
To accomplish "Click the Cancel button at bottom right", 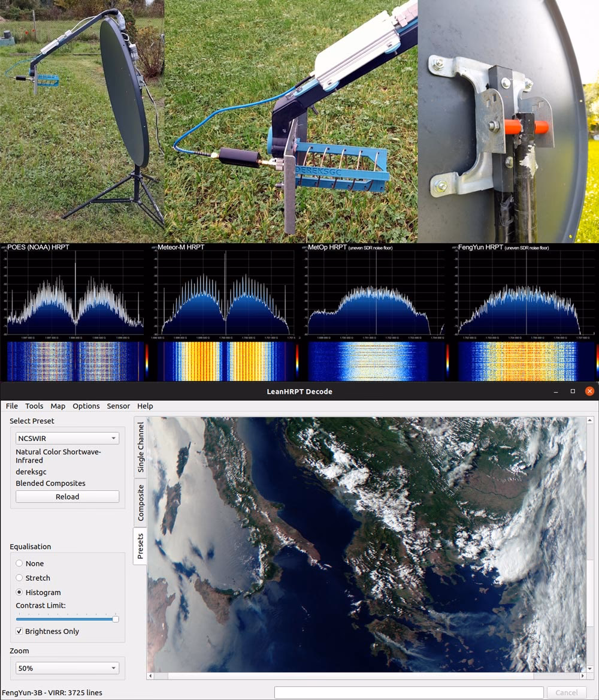I will pyautogui.click(x=565, y=692).
